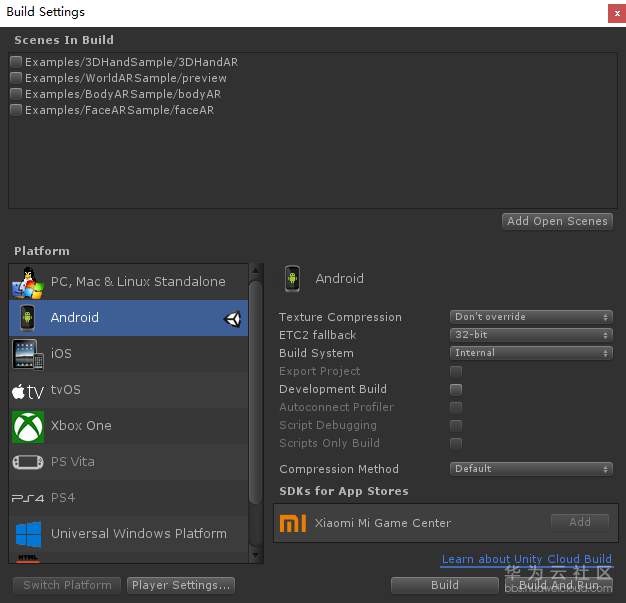Viewport: 626px width, 603px height.
Task: Click the platform list scroll down arrow
Action: (256, 556)
